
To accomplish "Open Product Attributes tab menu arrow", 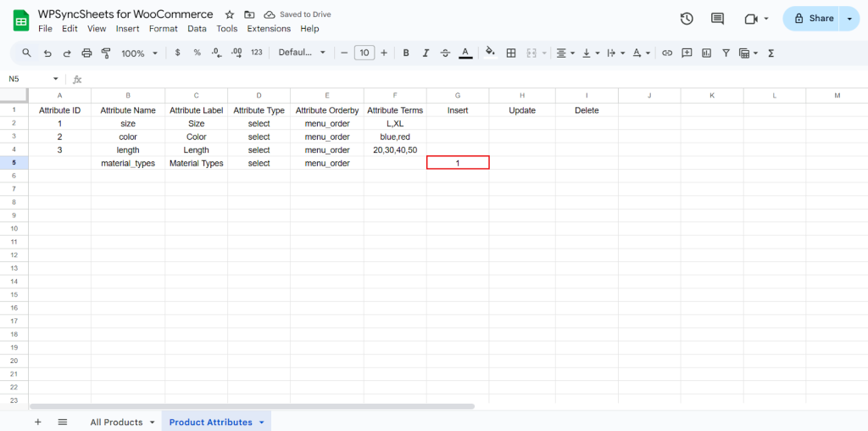I will (261, 423).
